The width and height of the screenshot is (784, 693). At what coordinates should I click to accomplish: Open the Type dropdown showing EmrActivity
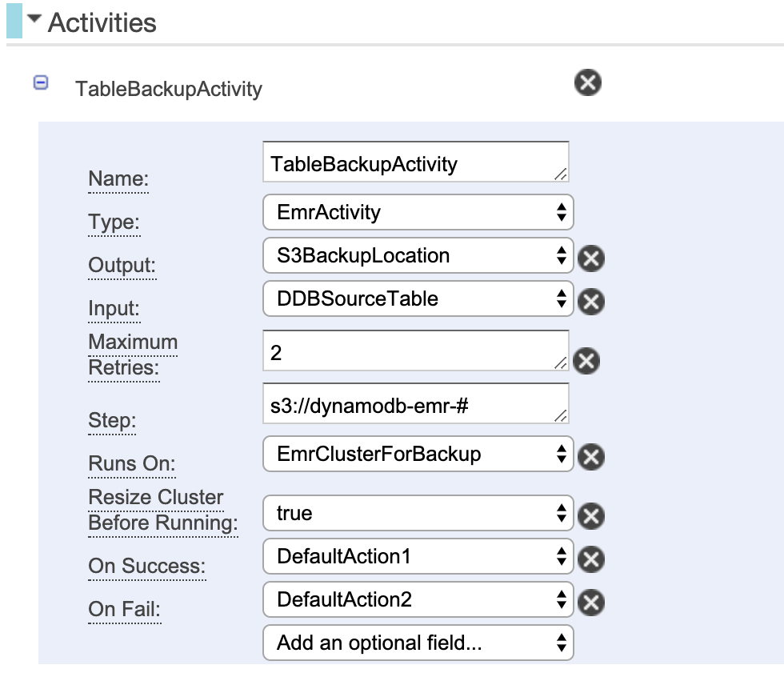click(x=418, y=212)
